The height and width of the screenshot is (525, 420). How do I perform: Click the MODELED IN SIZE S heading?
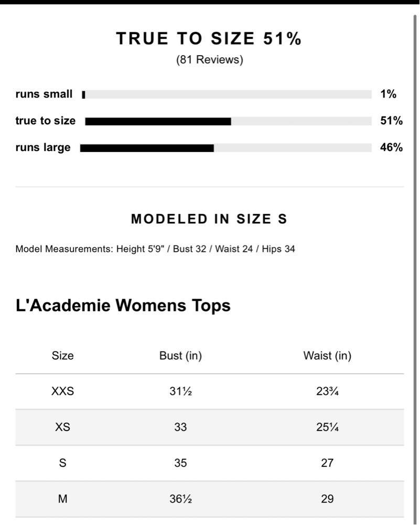(x=209, y=219)
